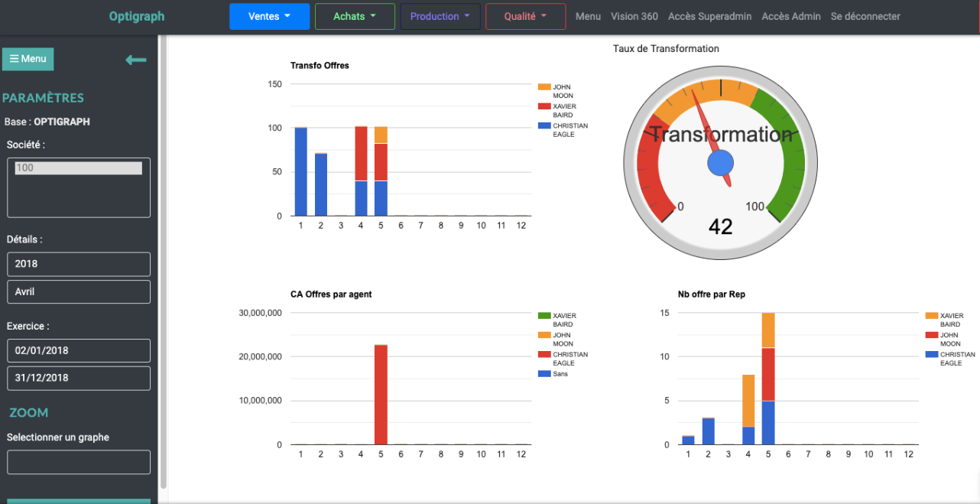Click the hamburger Menu button in sidebar
Image resolution: width=980 pixels, height=504 pixels.
pos(28,59)
